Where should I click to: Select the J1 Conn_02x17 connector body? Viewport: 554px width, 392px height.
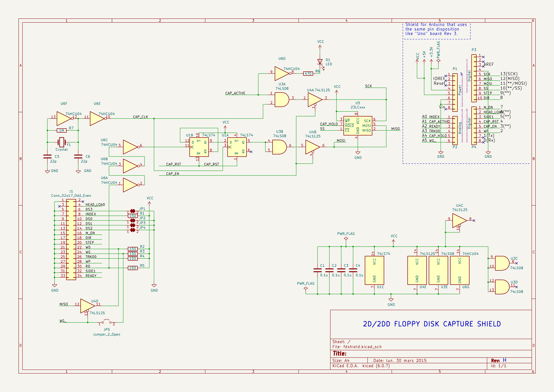tap(71, 239)
